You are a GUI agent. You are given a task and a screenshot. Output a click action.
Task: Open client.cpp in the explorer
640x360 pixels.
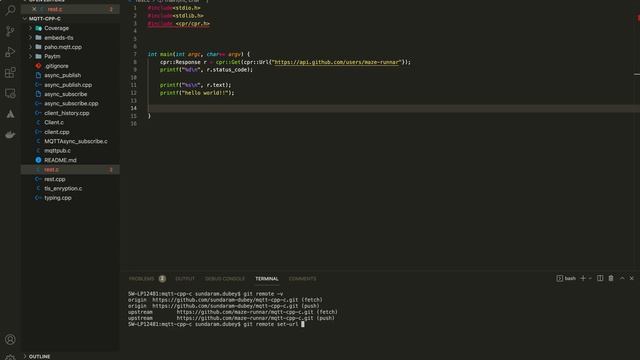click(x=57, y=132)
